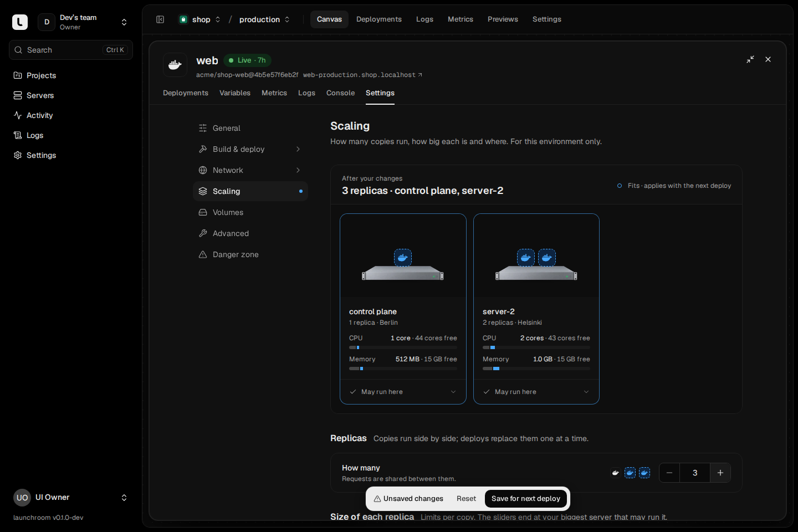
Task: Select Volumes settings section
Action: click(x=250, y=212)
